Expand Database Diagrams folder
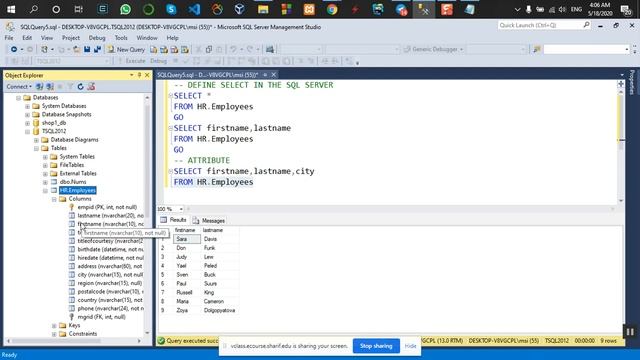 tap(36, 140)
